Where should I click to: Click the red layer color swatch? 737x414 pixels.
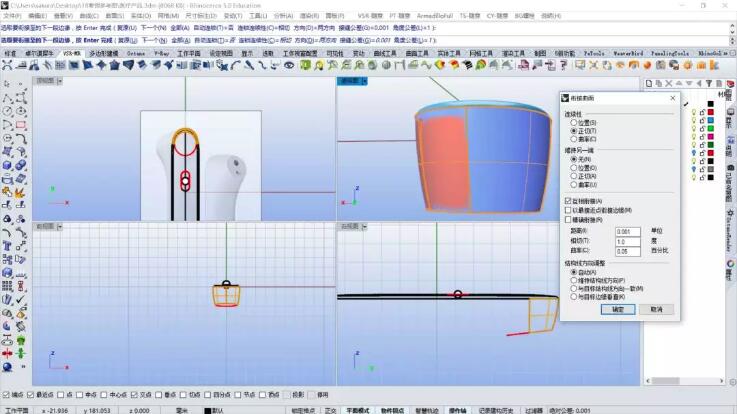tap(710, 113)
